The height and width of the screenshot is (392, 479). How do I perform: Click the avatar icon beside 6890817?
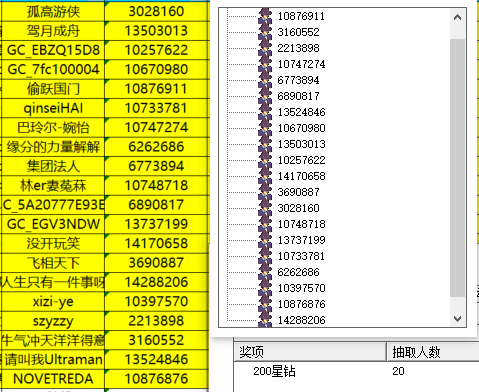point(265,96)
